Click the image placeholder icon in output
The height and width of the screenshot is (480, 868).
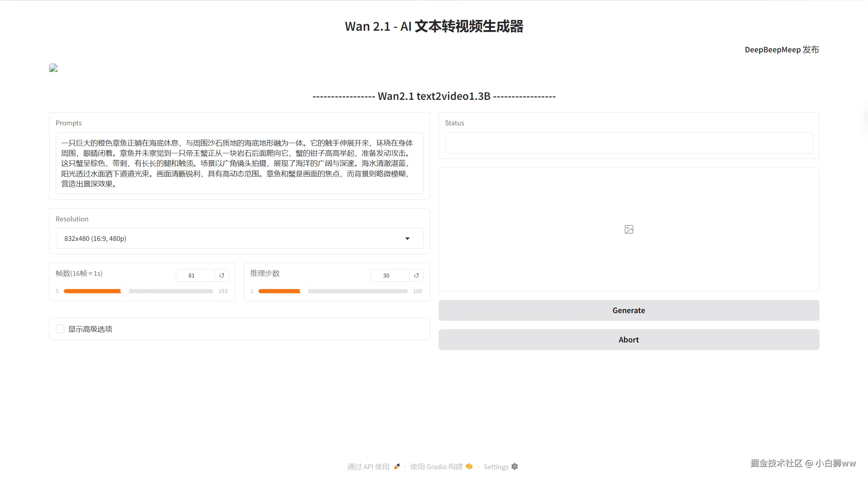(x=629, y=229)
